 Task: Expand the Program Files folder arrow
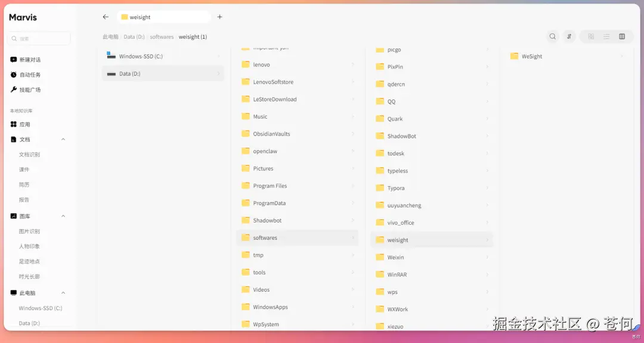point(353,186)
